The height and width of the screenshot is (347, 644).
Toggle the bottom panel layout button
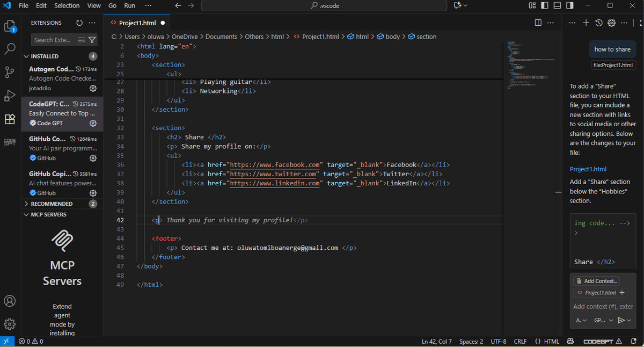[x=558, y=5]
